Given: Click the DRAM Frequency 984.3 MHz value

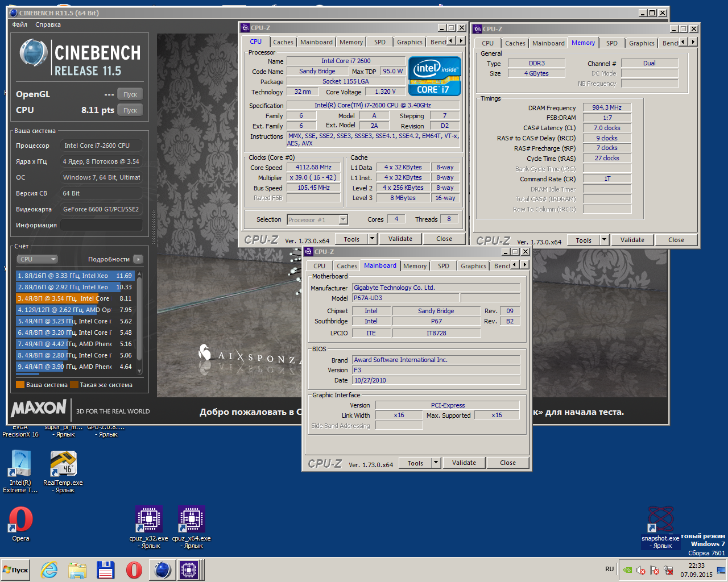Looking at the screenshot, I should coord(607,107).
